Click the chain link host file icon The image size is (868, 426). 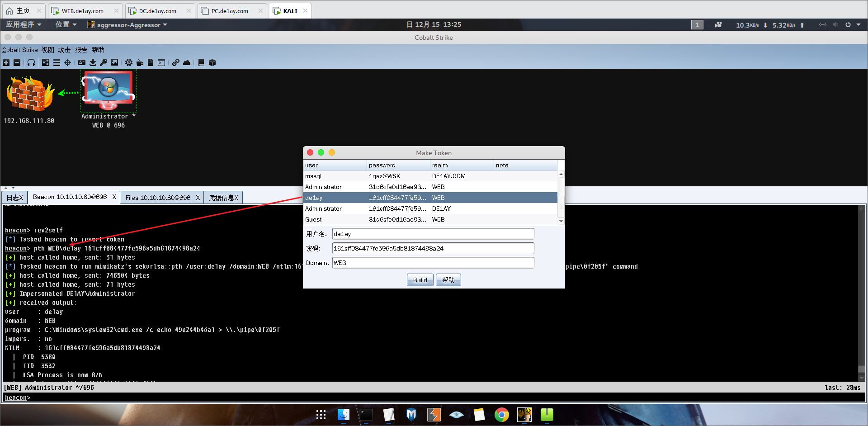[x=176, y=63]
